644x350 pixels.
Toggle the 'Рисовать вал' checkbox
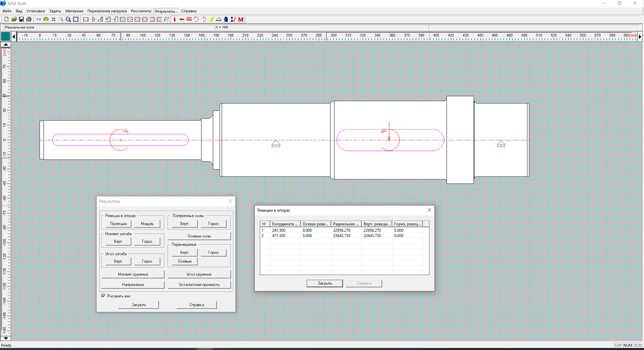click(x=103, y=296)
